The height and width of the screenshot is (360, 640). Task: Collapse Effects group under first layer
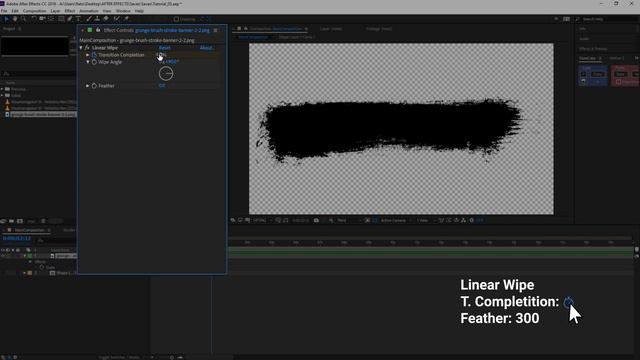30,262
